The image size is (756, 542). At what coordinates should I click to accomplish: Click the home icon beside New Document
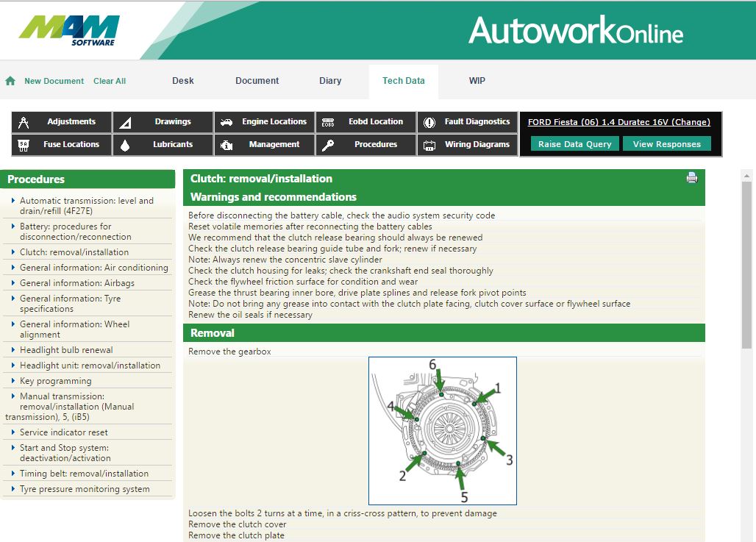(x=10, y=81)
